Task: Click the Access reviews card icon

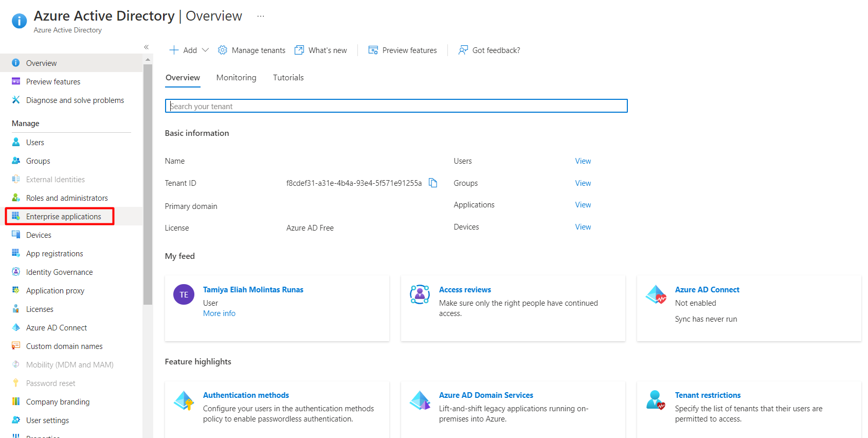Action: click(x=420, y=294)
